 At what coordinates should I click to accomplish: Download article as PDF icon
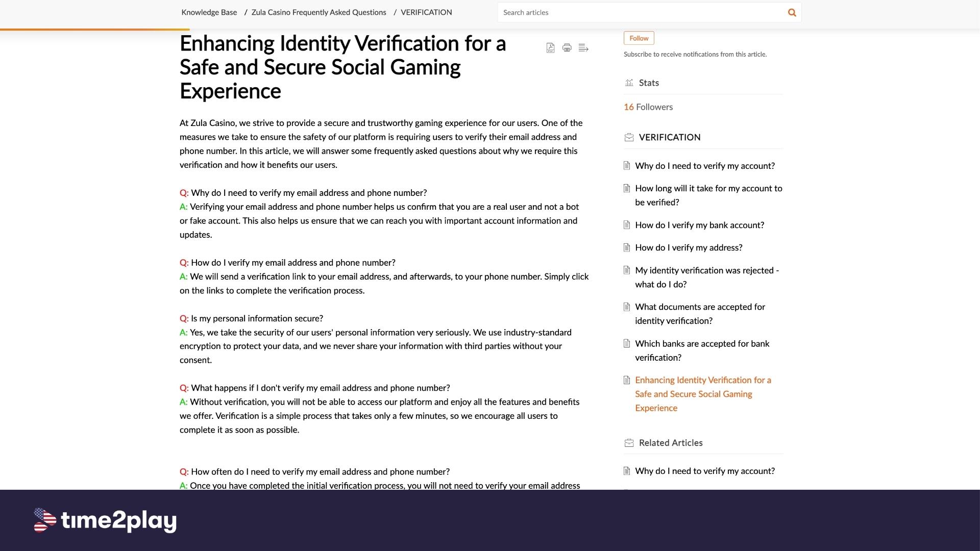coord(550,48)
